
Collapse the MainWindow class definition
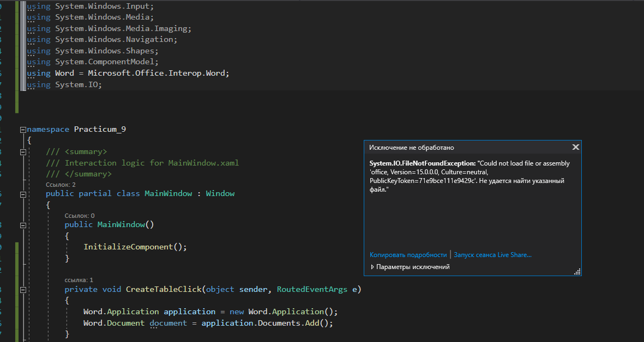pos(22,194)
